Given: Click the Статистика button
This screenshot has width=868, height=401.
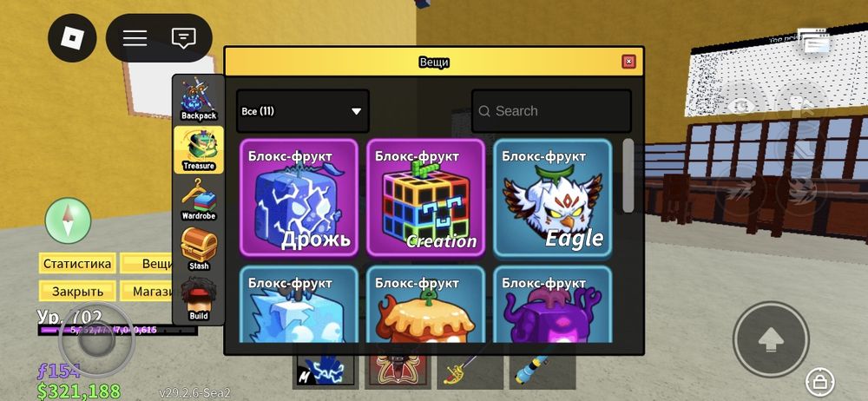Looking at the screenshot, I should click(x=77, y=264).
